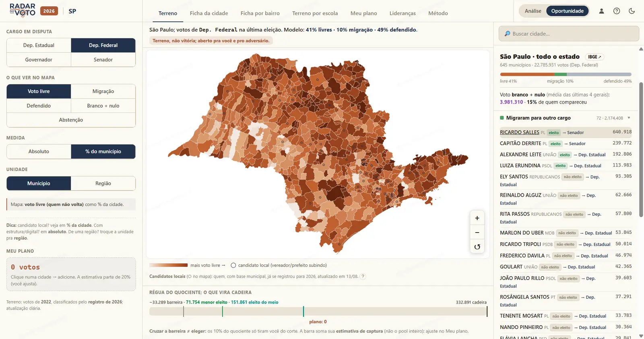Select Dep. Federal as the office
644x339 pixels.
[103, 45]
